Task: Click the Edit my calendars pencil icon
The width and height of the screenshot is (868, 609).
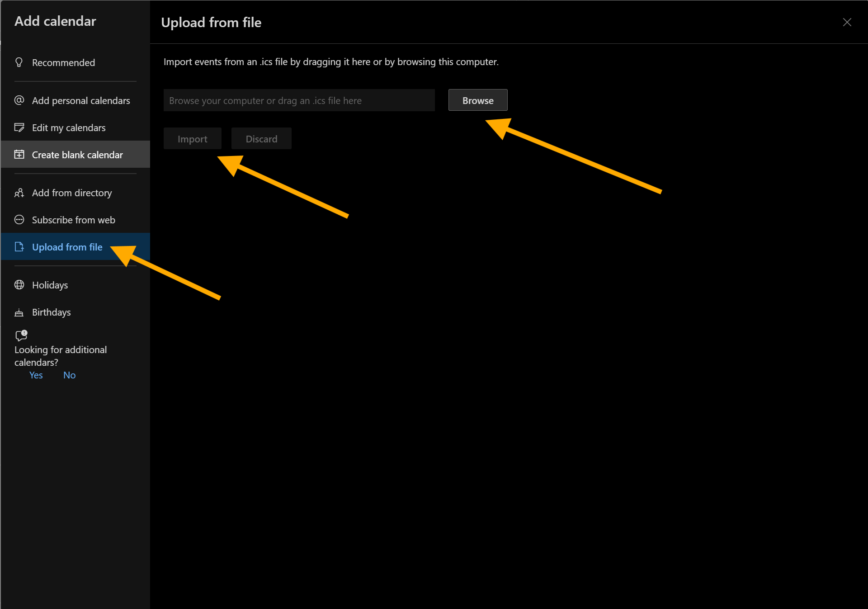Action: point(19,127)
